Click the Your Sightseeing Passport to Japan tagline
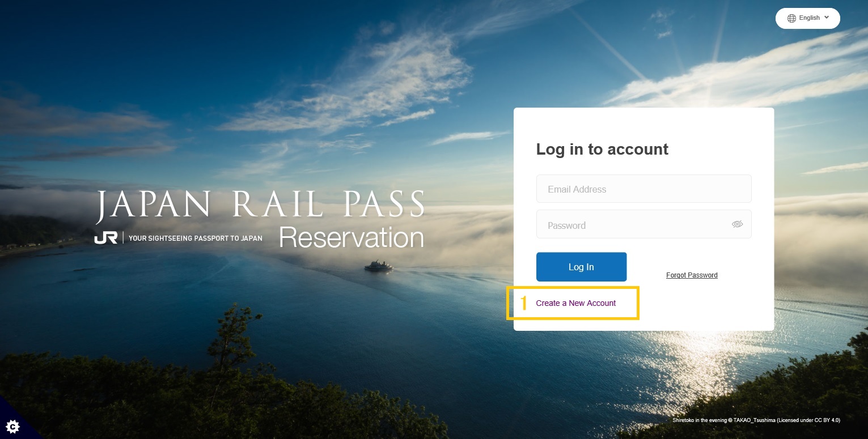 coord(196,238)
